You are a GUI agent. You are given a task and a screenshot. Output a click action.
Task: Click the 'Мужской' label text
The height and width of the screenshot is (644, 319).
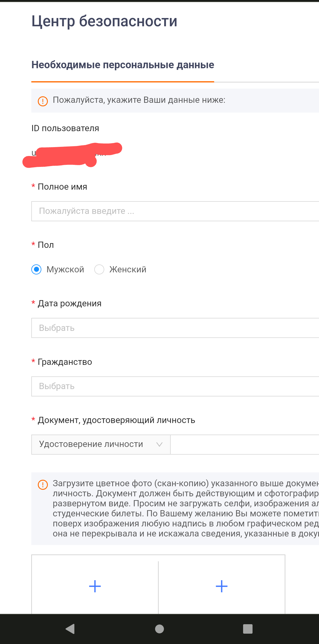[x=65, y=269]
